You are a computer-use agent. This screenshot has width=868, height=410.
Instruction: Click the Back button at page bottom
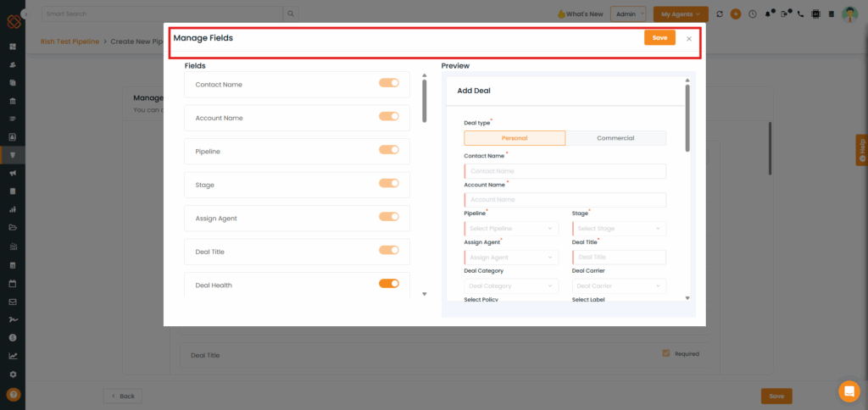pyautogui.click(x=122, y=396)
